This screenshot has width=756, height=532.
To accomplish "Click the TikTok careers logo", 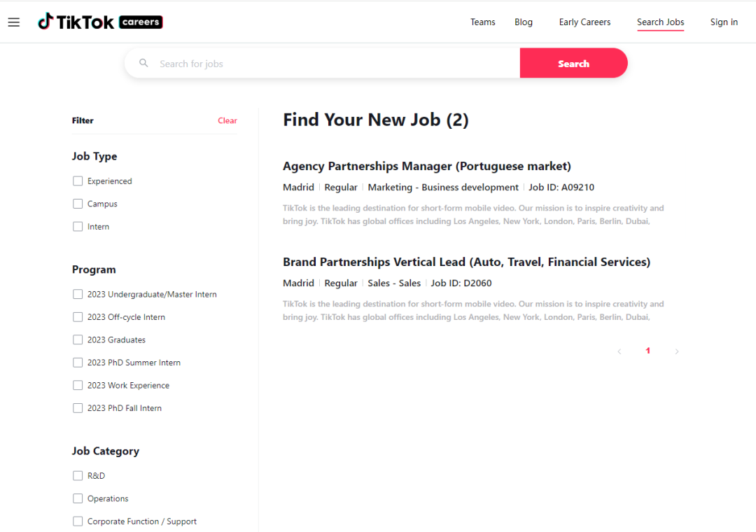I will point(100,22).
